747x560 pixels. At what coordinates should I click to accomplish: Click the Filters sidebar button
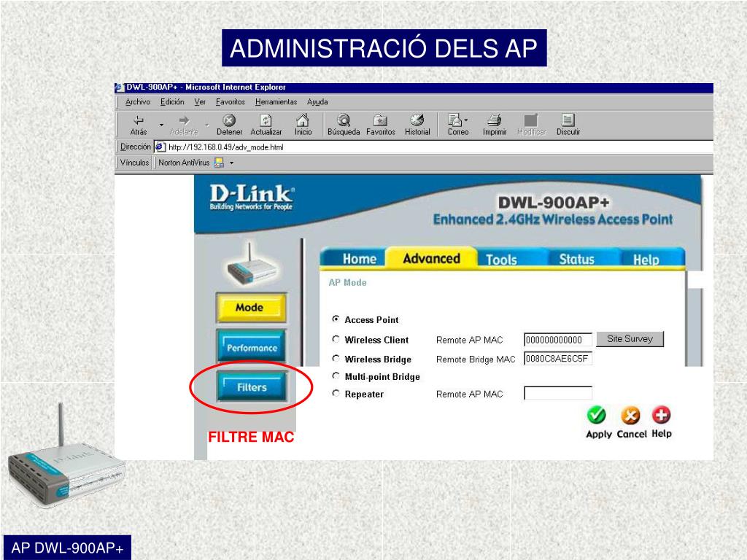click(252, 387)
